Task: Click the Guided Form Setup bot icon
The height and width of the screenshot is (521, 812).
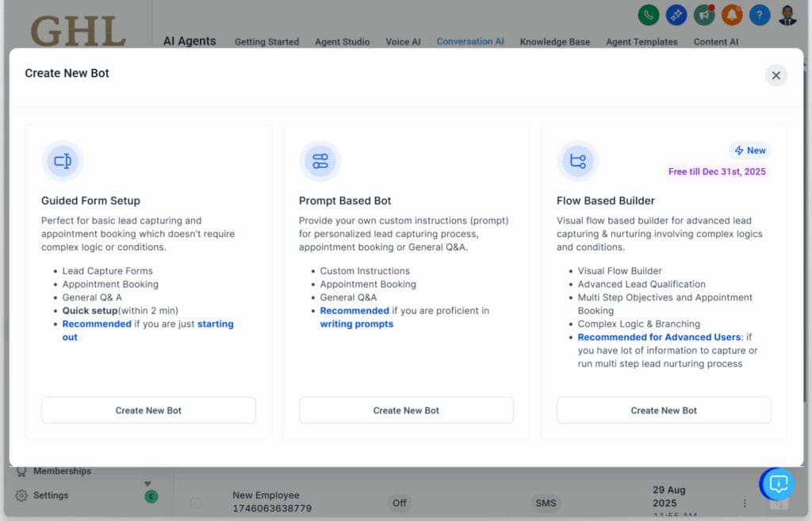Action: pyautogui.click(x=63, y=161)
